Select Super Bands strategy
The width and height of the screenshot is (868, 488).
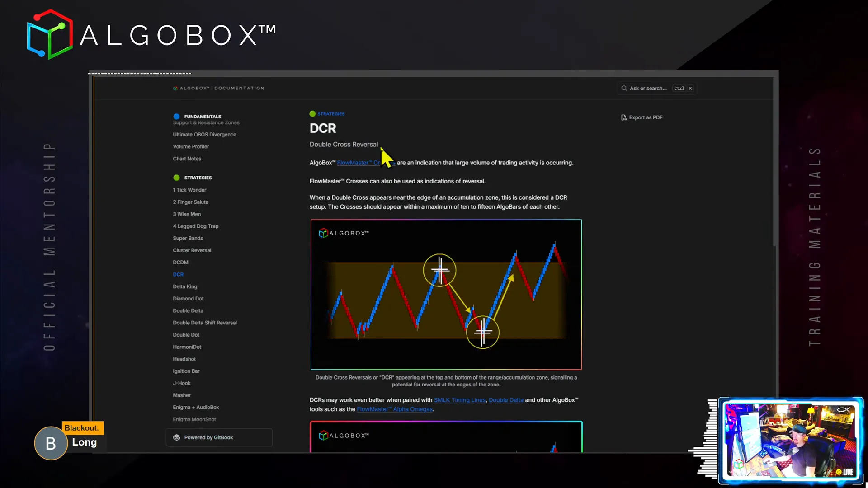click(188, 239)
